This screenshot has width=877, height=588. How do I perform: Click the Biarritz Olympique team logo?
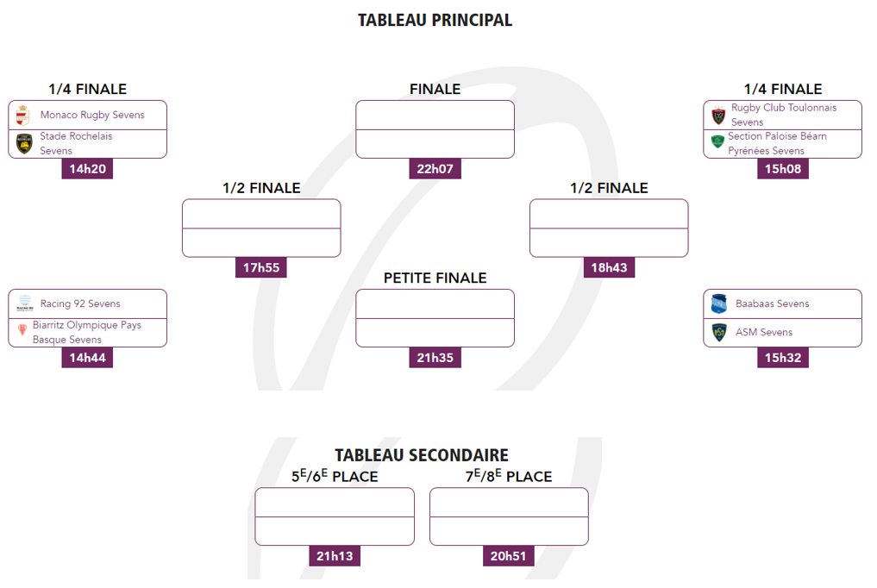[x=22, y=331]
